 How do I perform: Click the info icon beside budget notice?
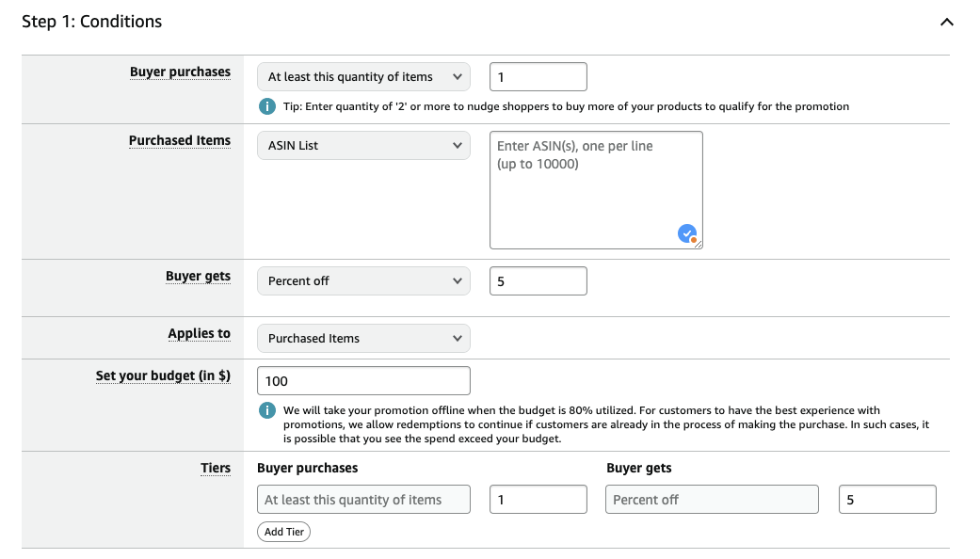[267, 410]
